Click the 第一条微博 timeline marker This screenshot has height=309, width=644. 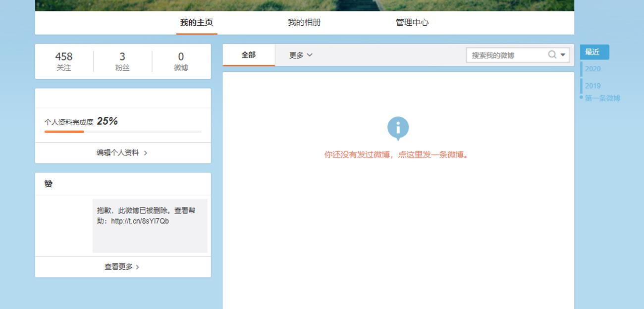[602, 98]
